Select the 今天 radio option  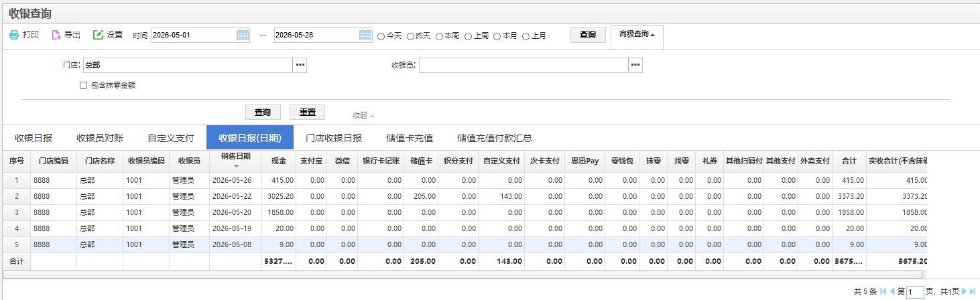[381, 36]
